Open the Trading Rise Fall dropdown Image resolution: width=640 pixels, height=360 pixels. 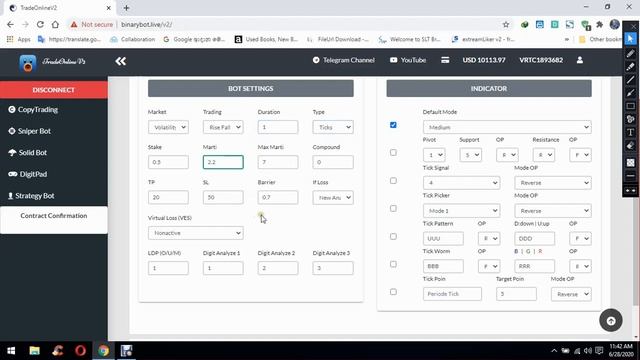point(223,127)
